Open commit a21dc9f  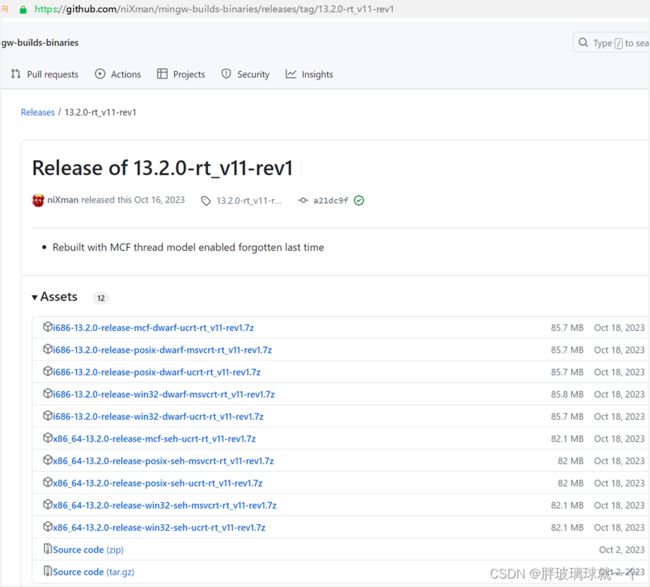pos(330,201)
